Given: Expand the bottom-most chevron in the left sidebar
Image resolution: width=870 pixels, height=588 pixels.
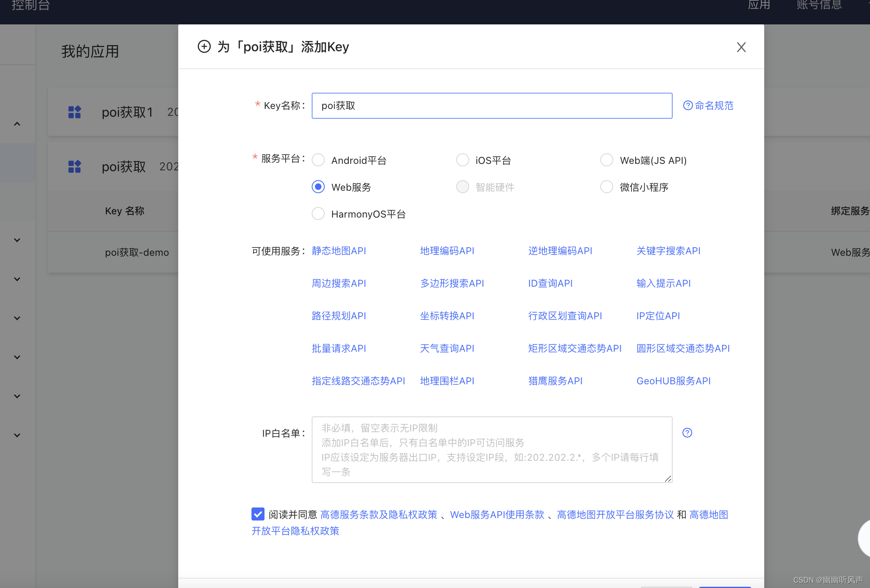Looking at the screenshot, I should 17,435.
